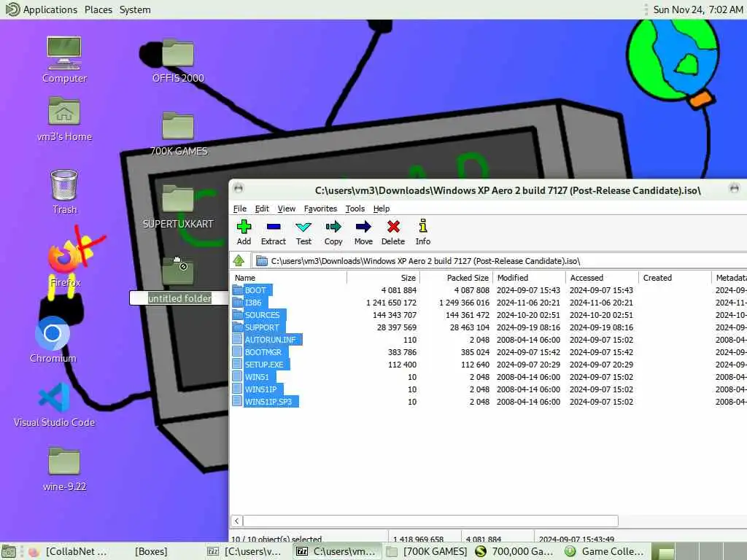Click the address path input field

point(499,261)
